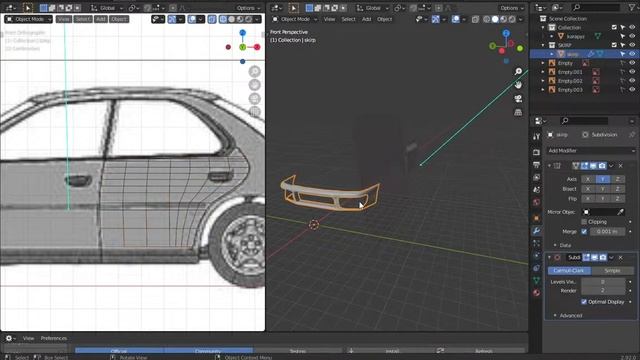Toggle Axis Z button in Mirror modifier

(618, 179)
